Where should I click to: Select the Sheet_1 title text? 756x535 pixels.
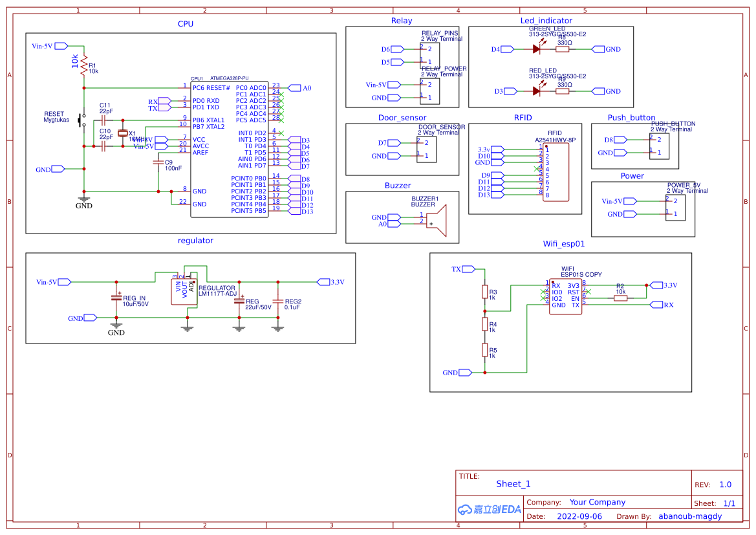click(x=513, y=484)
